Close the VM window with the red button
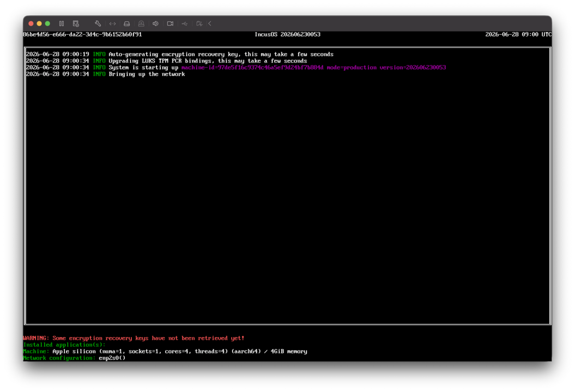This screenshot has width=575, height=392. (31, 23)
